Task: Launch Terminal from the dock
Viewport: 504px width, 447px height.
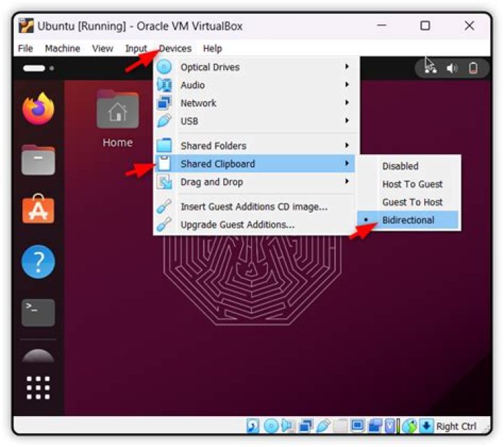Action: (x=38, y=312)
